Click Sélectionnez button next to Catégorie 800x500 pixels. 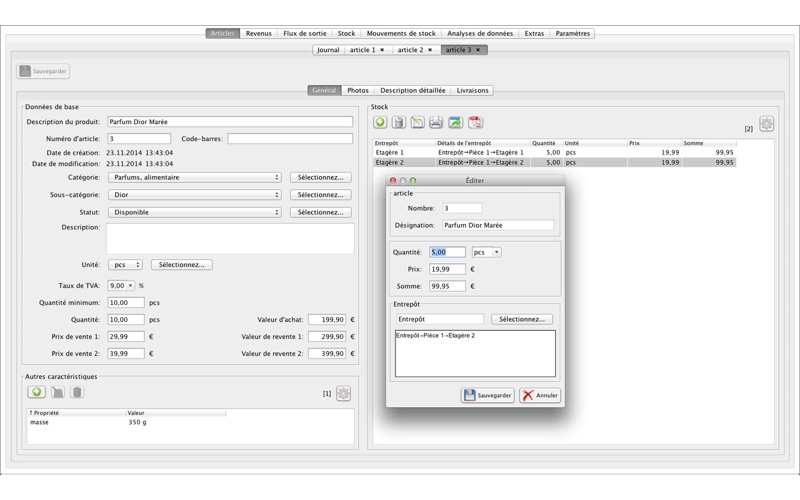[320, 178]
